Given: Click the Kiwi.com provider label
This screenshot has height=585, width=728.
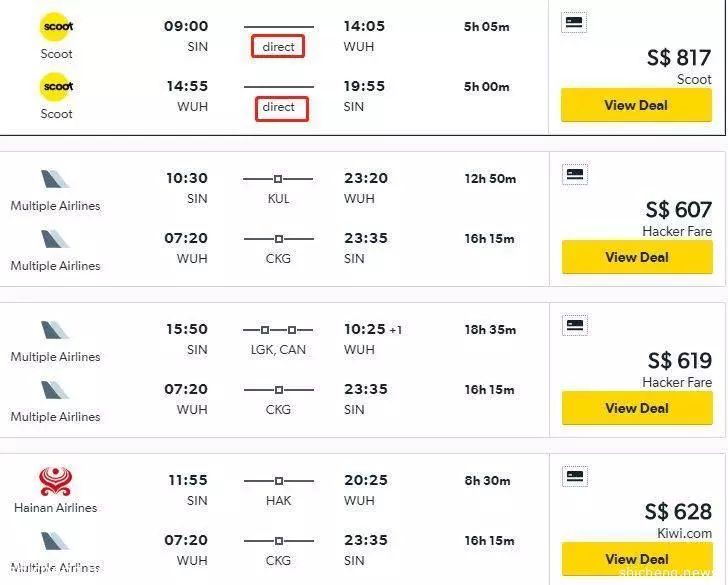Looking at the screenshot, I should [x=684, y=533].
